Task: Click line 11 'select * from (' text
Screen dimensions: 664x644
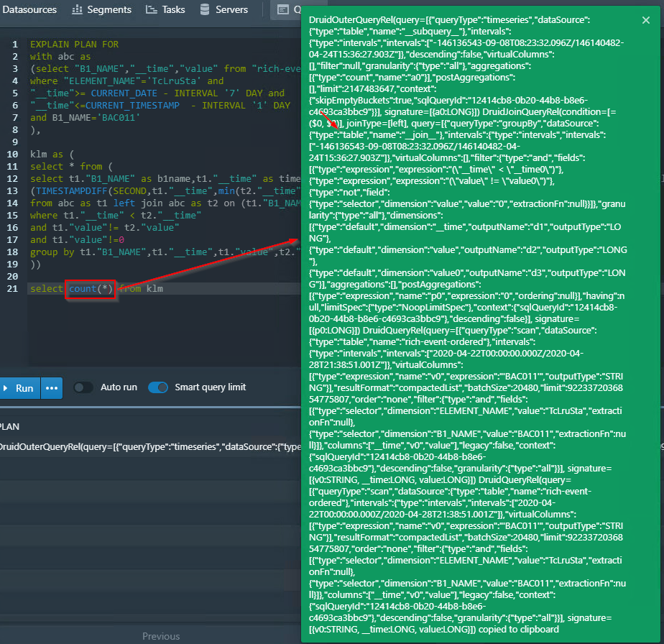Action: [71, 167]
